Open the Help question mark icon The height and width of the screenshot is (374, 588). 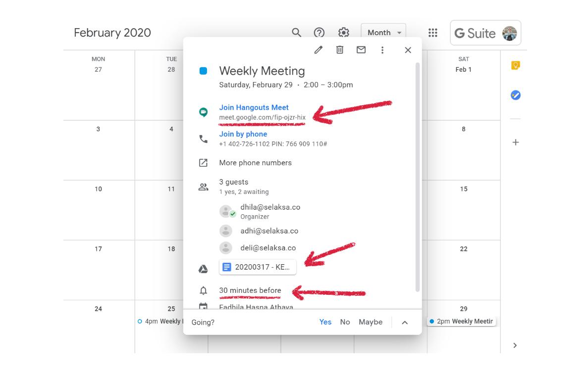[319, 33]
